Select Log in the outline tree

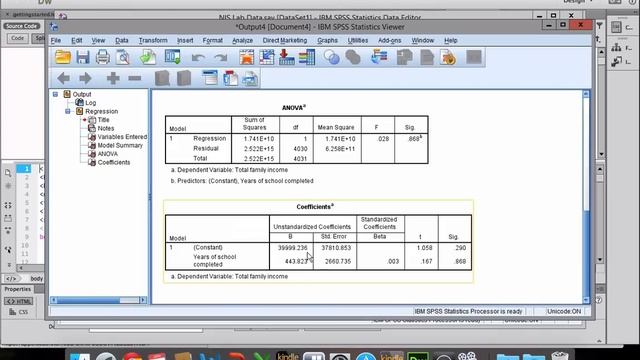tap(91, 103)
